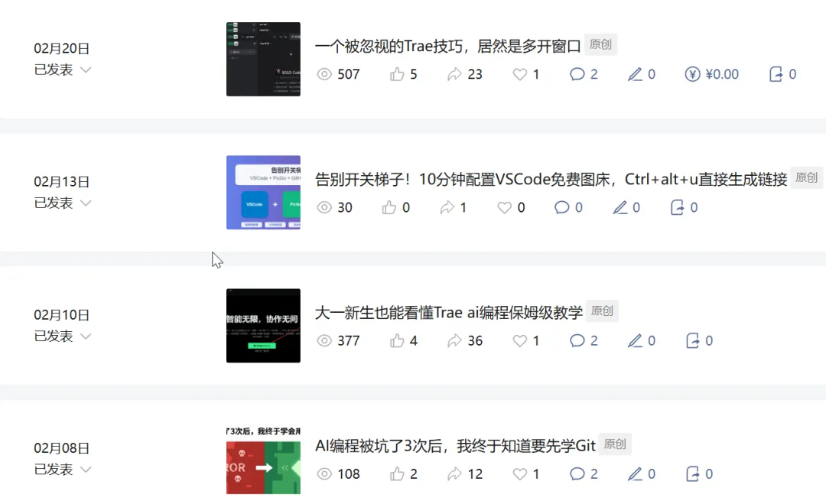Click the view count eye icon showing 507
This screenshot has width=826, height=504.
324,74
